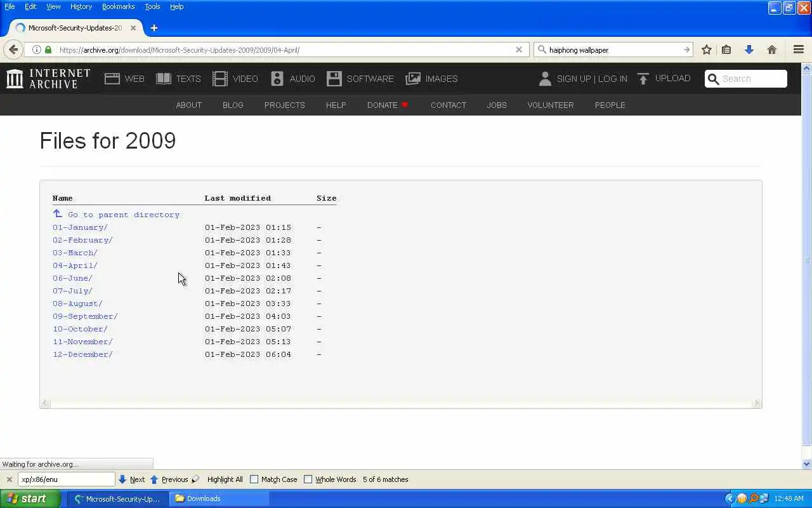Open the Edit menu
Screen dimensions: 812x508
click(30, 6)
